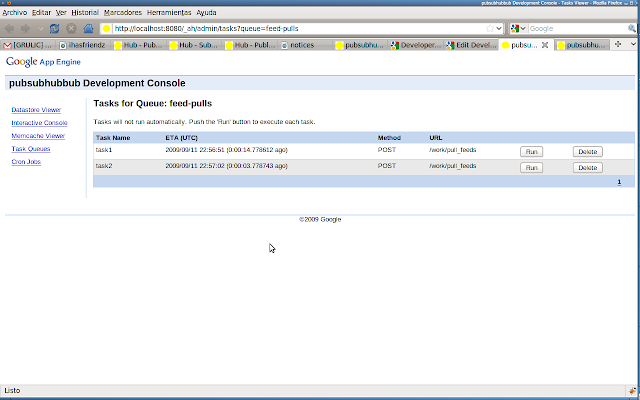Open the Historial menu
The image size is (640, 400).
[x=85, y=13]
